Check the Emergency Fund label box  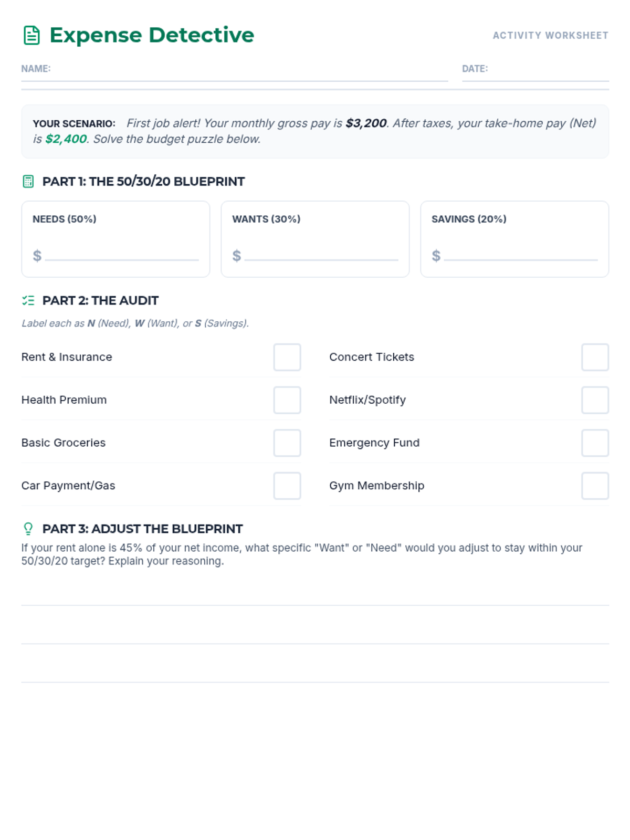595,443
